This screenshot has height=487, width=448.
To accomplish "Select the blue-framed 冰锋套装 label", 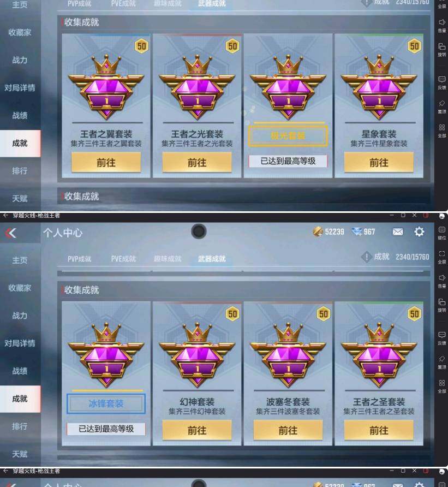I will 106,403.
